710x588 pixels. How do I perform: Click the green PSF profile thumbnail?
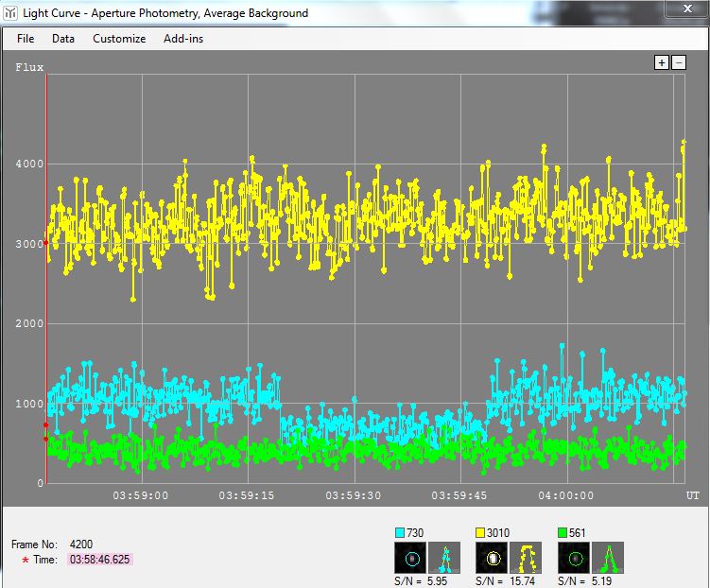pyautogui.click(x=608, y=558)
